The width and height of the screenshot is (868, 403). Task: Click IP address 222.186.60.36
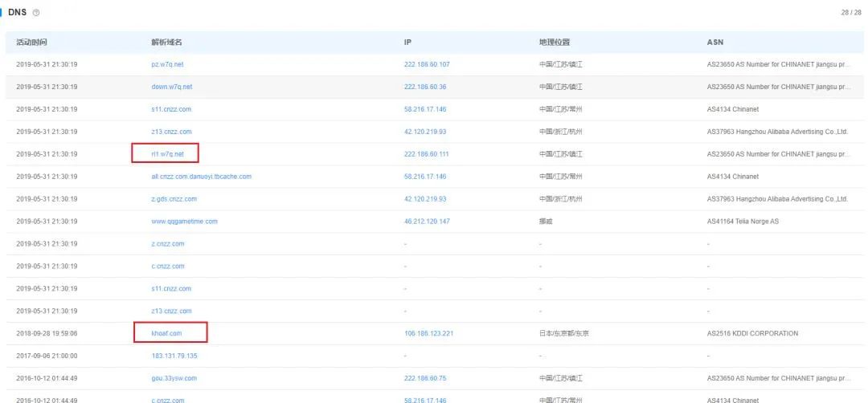coord(424,87)
